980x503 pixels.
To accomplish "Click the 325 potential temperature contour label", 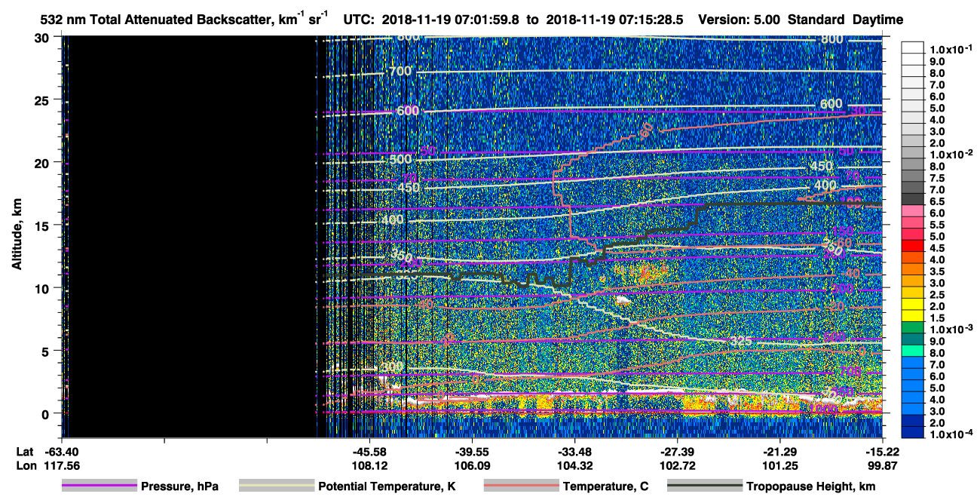I will [x=742, y=342].
